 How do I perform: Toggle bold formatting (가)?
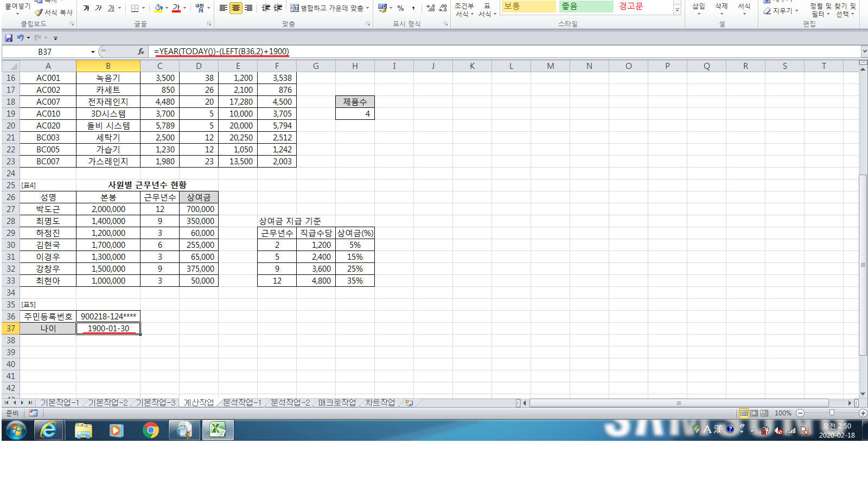pyautogui.click(x=86, y=8)
